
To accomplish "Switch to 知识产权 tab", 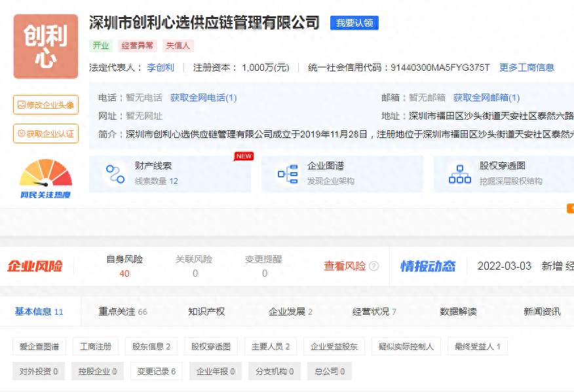I will (x=206, y=312).
